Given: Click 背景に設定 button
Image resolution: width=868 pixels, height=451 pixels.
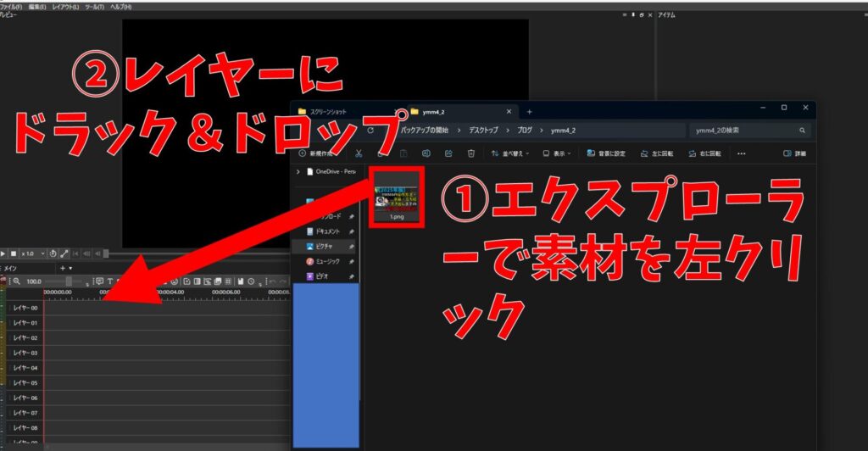Looking at the screenshot, I should (x=607, y=153).
